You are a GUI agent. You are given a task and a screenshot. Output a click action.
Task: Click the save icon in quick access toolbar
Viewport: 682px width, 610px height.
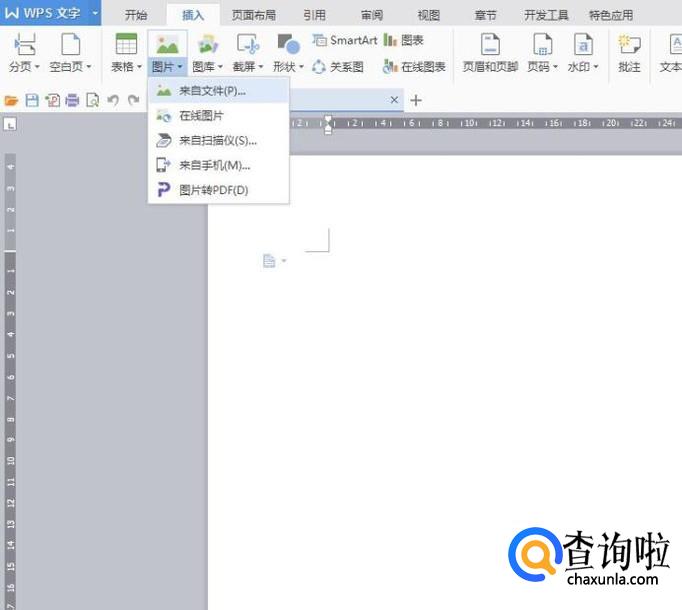tap(31, 101)
